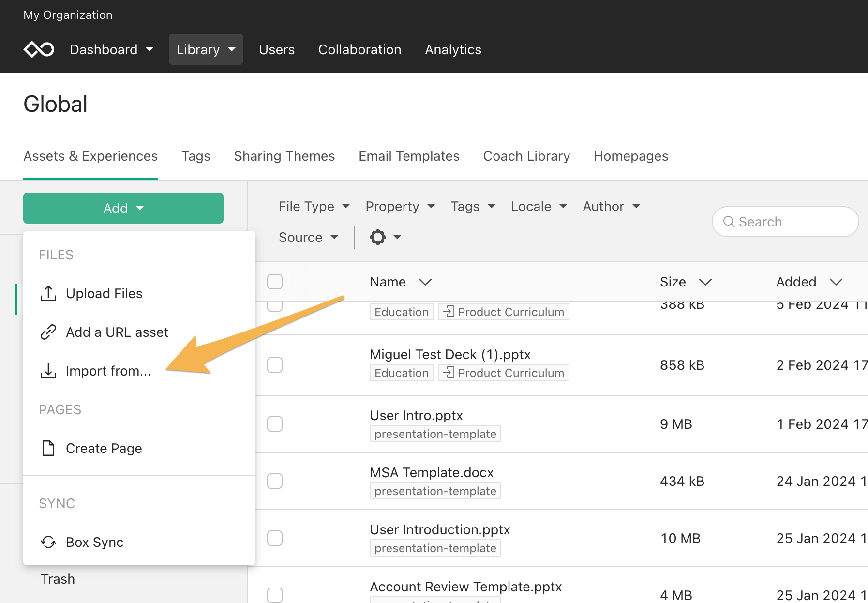Expand the Property filter
868x603 pixels.
click(400, 206)
